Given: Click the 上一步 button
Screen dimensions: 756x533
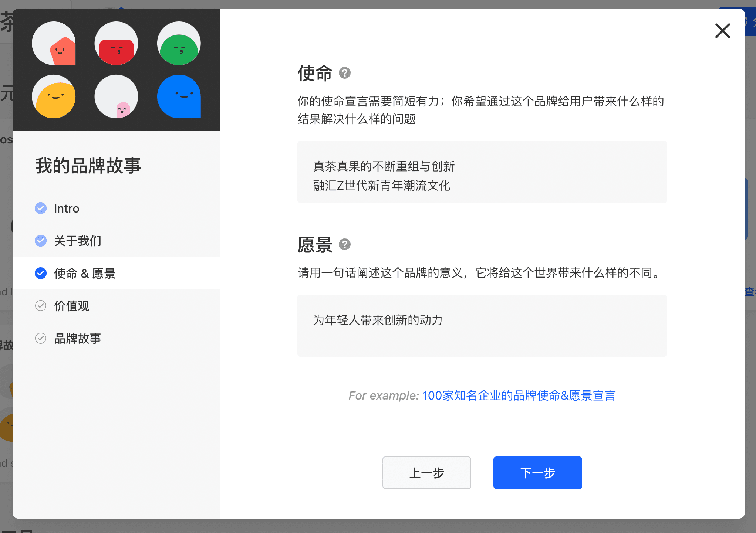Looking at the screenshot, I should coord(426,473).
